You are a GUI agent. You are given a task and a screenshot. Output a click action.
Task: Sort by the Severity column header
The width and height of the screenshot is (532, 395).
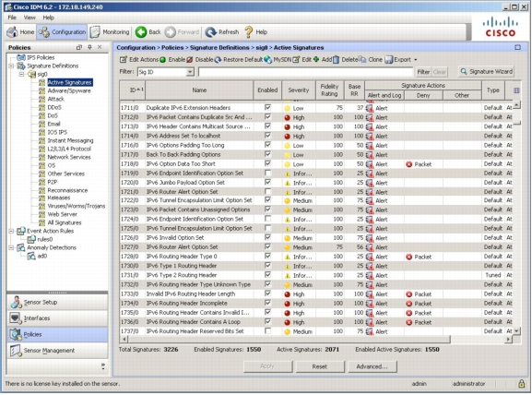pyautogui.click(x=299, y=90)
